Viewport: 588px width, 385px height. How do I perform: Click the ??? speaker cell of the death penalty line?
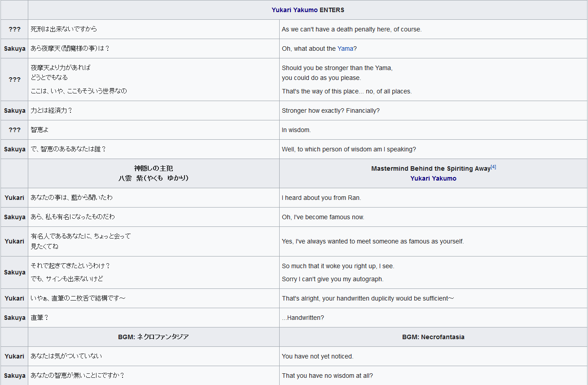[14, 29]
